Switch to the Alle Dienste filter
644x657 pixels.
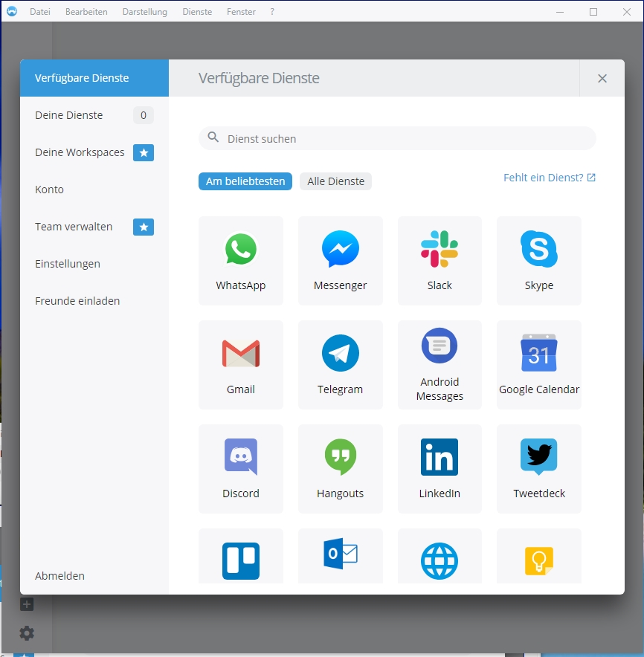(335, 181)
